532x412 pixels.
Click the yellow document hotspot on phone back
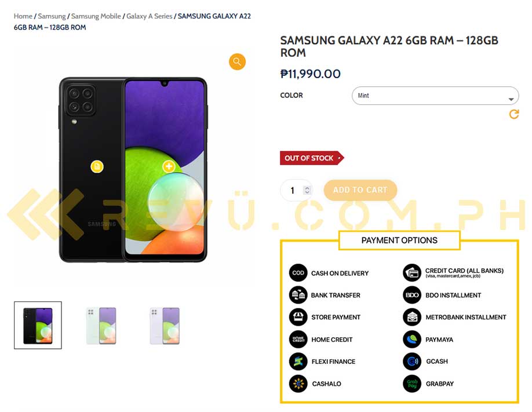coord(97,167)
